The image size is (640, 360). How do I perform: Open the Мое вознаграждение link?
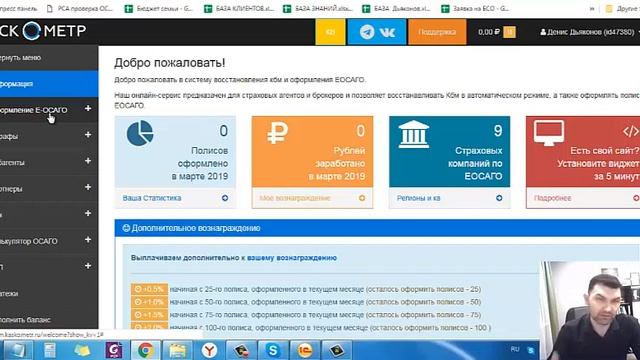pos(295,198)
